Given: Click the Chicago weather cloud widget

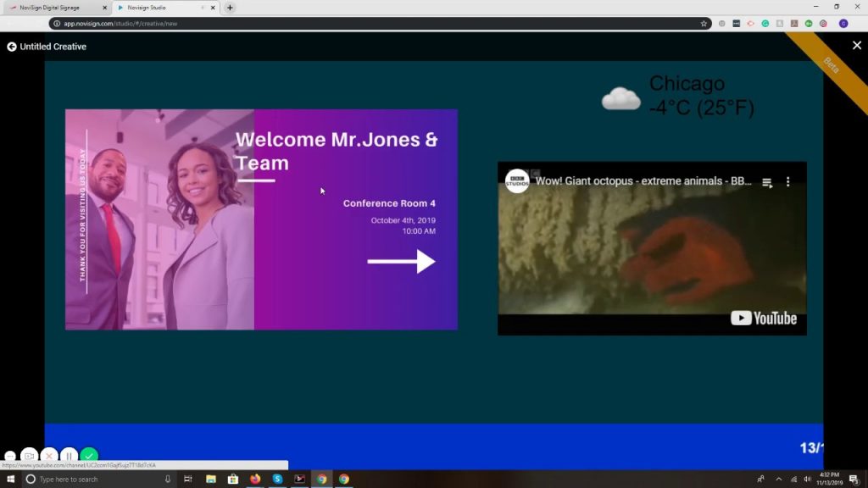Looking at the screenshot, I should point(677,97).
